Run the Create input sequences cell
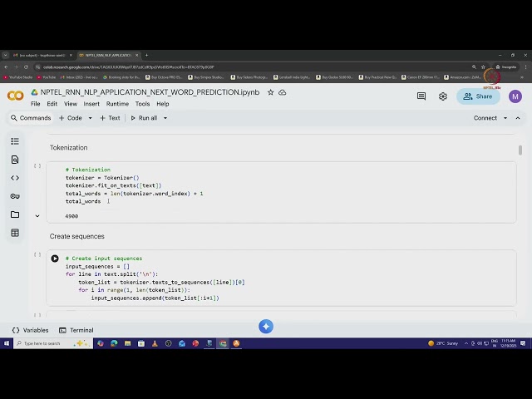The height and width of the screenshot is (399, 532). 55,259
